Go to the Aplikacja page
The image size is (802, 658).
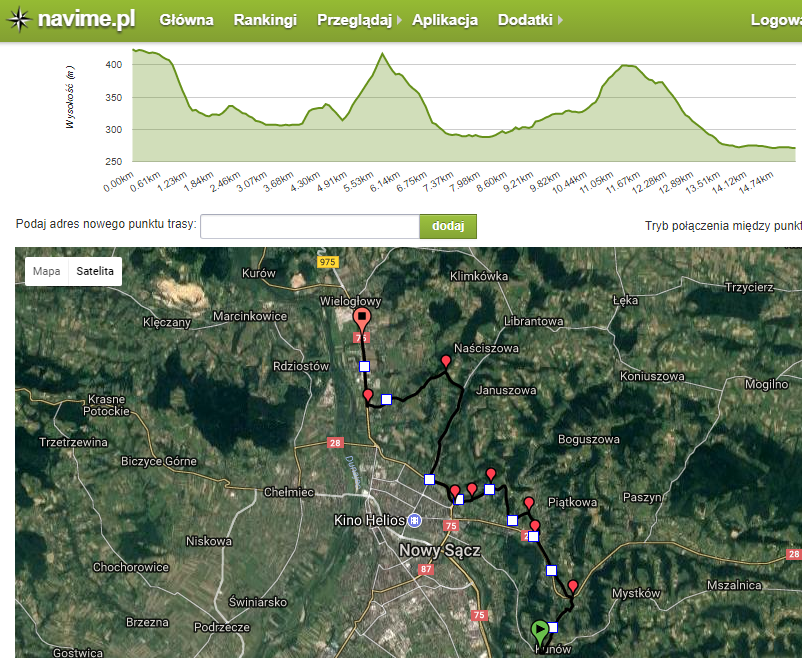coord(445,20)
